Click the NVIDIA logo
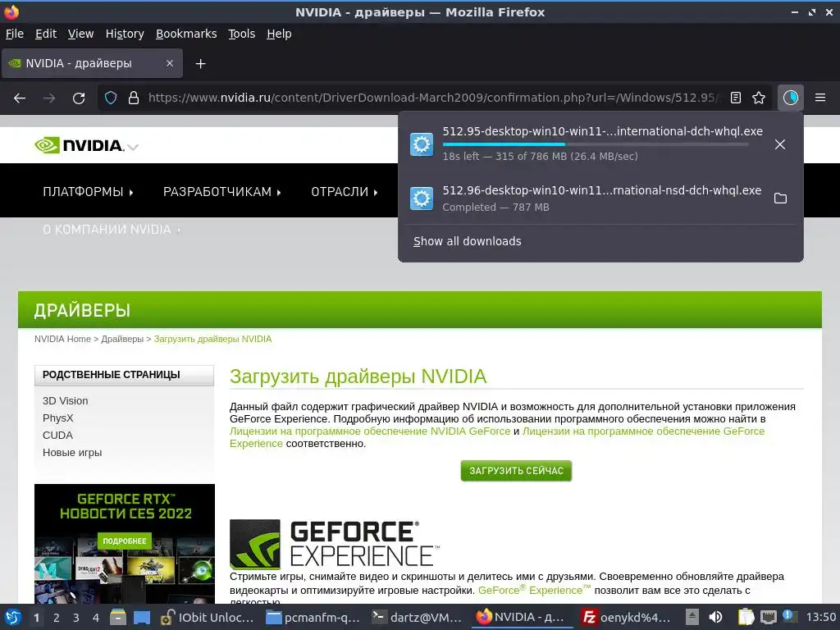840x630 pixels. coord(79,145)
